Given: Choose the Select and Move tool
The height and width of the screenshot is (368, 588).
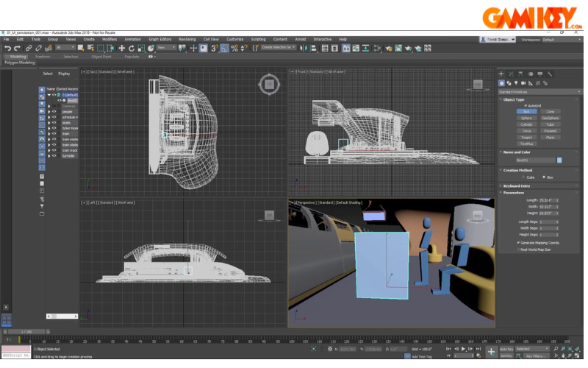Looking at the screenshot, I should tap(122, 48).
